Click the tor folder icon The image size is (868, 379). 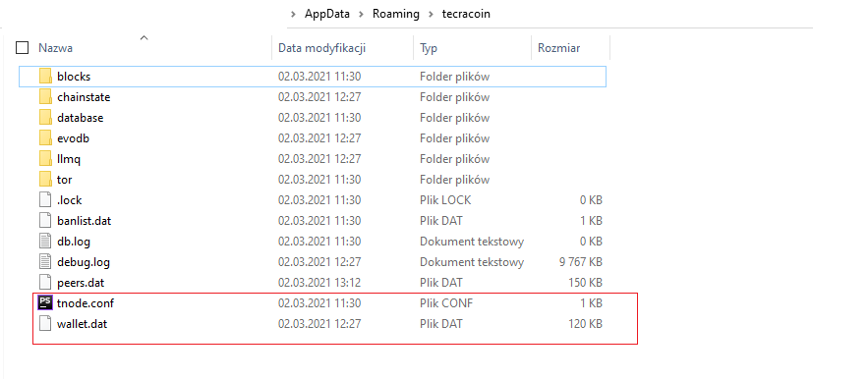(x=45, y=180)
